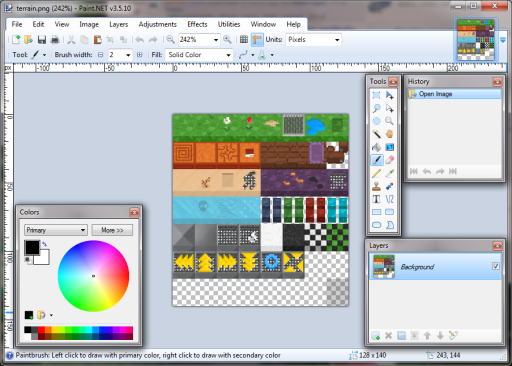Click the Save icon in the toolbar
The height and width of the screenshot is (366, 512).
point(42,40)
